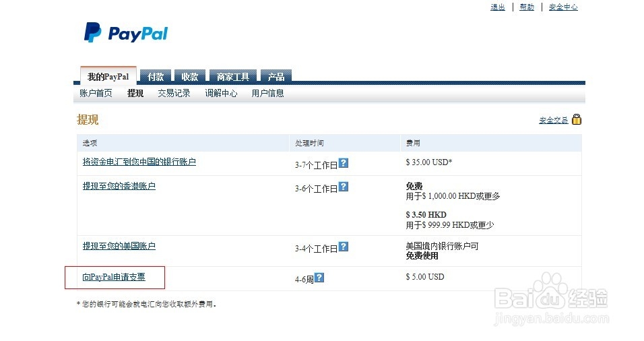Open 交易记录 submenu

174,93
